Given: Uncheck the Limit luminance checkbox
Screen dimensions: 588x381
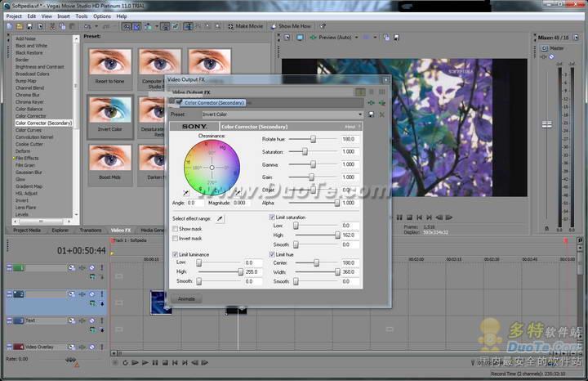Looking at the screenshot, I should [176, 254].
